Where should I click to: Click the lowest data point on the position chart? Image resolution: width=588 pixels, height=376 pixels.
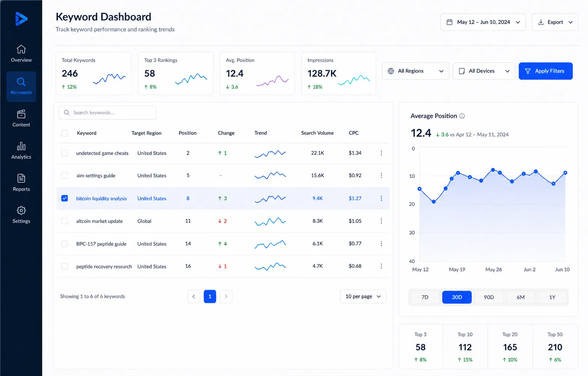coord(434,202)
